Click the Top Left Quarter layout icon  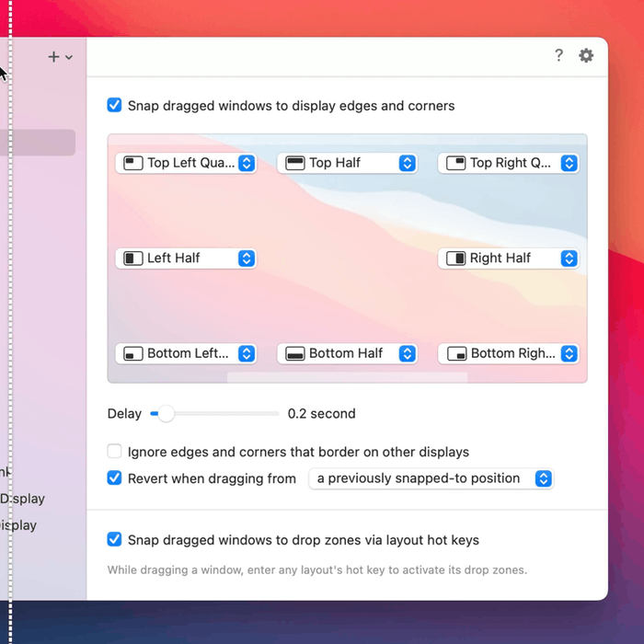(134, 163)
